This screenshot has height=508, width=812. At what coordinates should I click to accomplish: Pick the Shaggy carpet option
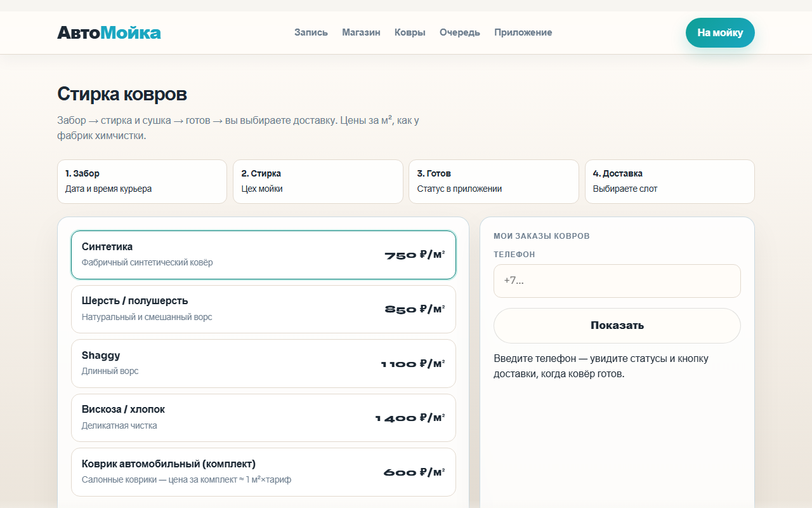(x=263, y=363)
